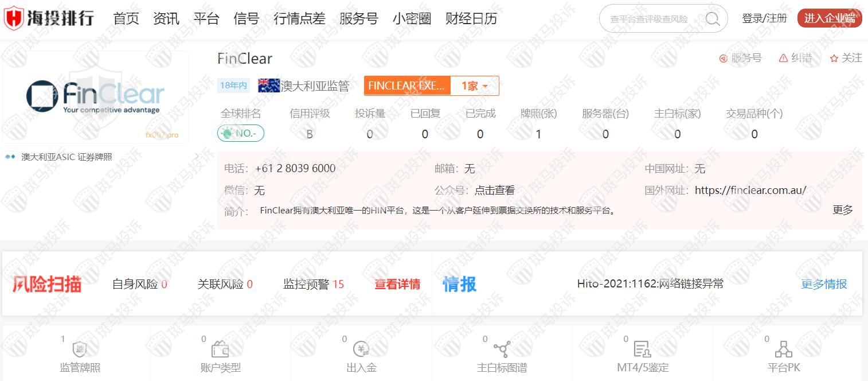This screenshot has height=381, width=868.
Task: Expand the FINCLEAR EXE... 1家 dropdown
Action: (475, 86)
